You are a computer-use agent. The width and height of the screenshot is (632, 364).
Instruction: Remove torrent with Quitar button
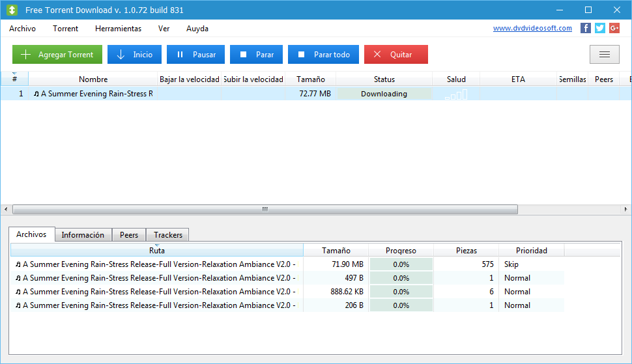pyautogui.click(x=395, y=54)
